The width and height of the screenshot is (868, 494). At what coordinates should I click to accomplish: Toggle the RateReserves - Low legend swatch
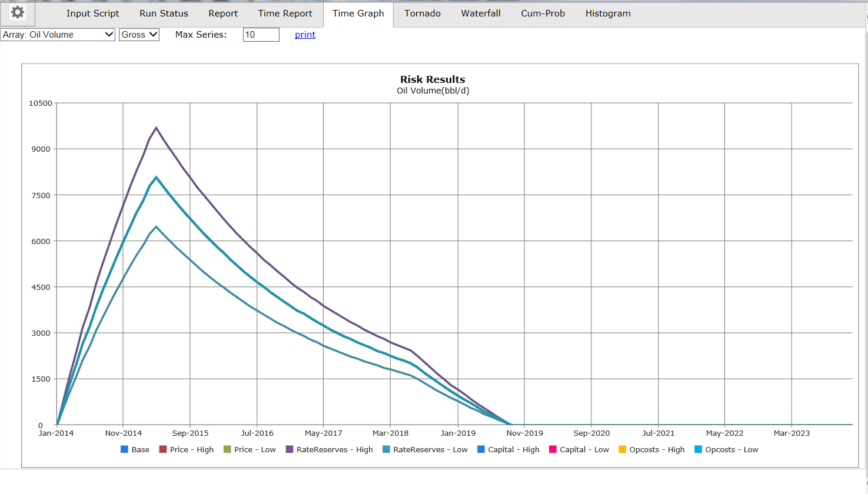coord(386,449)
